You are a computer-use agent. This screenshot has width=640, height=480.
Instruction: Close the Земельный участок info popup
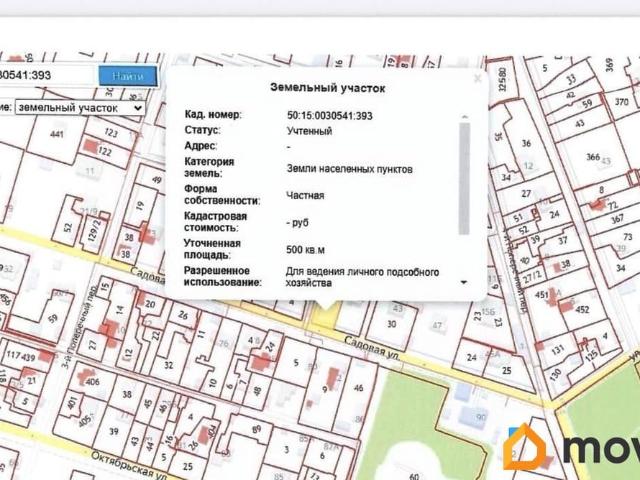[478, 78]
